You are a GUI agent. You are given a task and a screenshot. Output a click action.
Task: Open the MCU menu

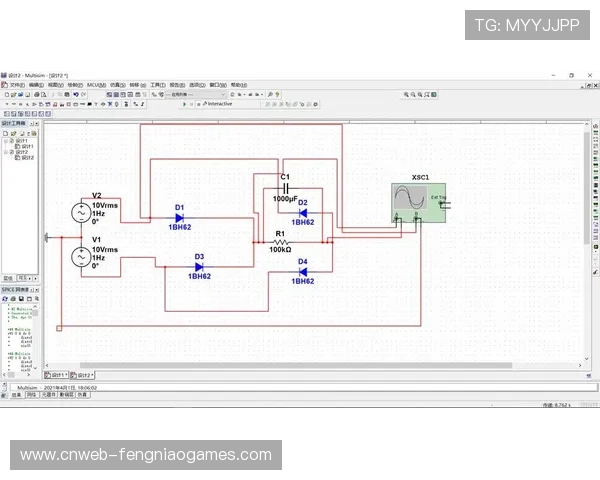(96, 85)
